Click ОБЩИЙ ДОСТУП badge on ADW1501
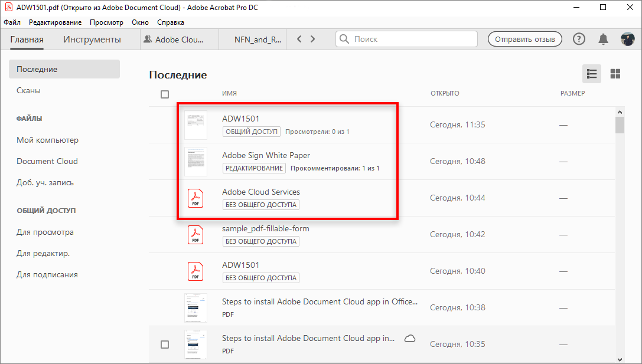 (252, 132)
